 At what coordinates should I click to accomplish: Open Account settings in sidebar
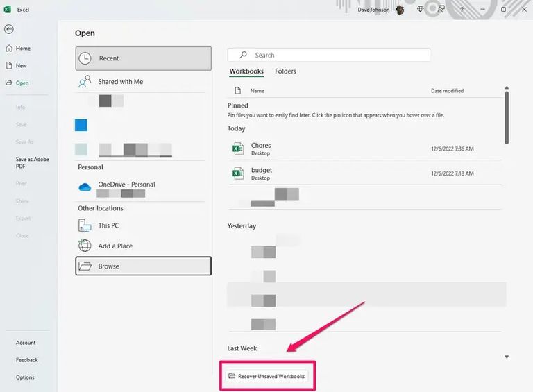coord(26,343)
